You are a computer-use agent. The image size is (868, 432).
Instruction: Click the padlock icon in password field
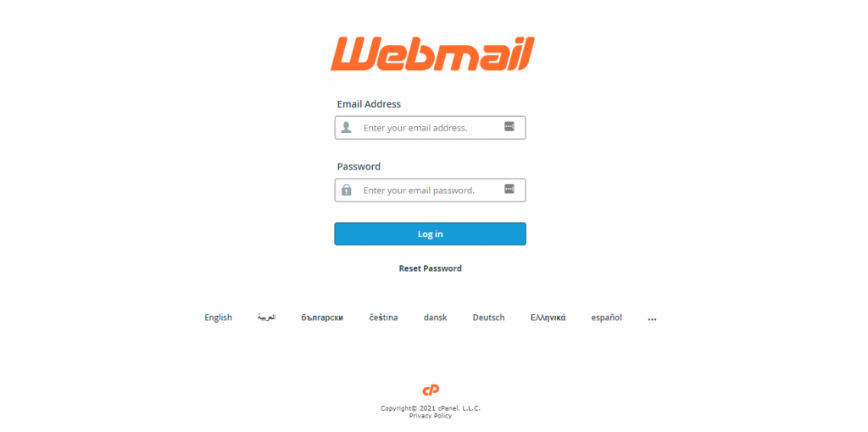tap(347, 191)
